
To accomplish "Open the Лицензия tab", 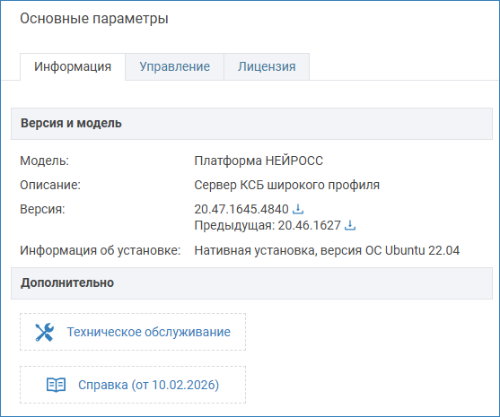I will pyautogui.click(x=267, y=67).
